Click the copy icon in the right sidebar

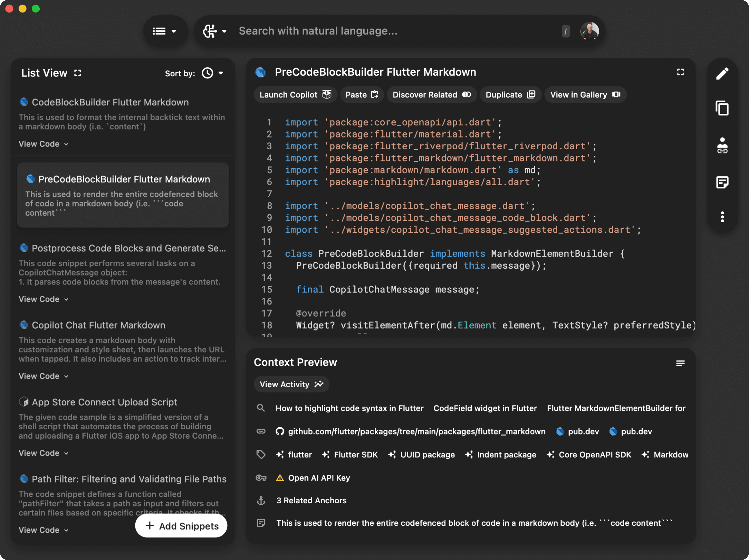(x=723, y=108)
